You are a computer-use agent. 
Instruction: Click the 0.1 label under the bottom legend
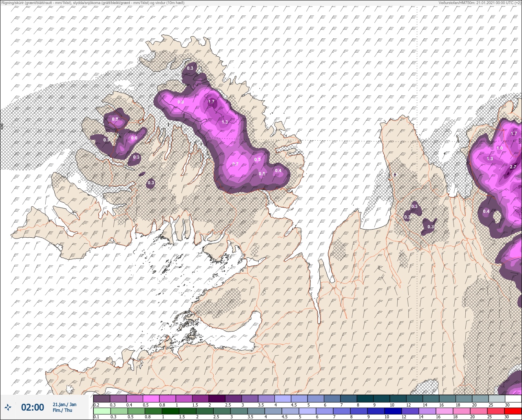(x=96, y=417)
